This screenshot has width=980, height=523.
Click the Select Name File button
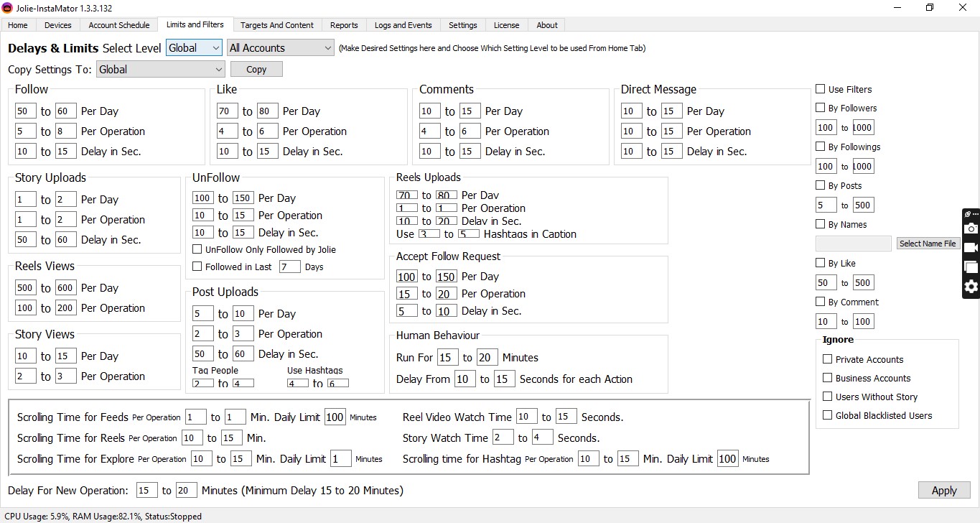click(928, 244)
